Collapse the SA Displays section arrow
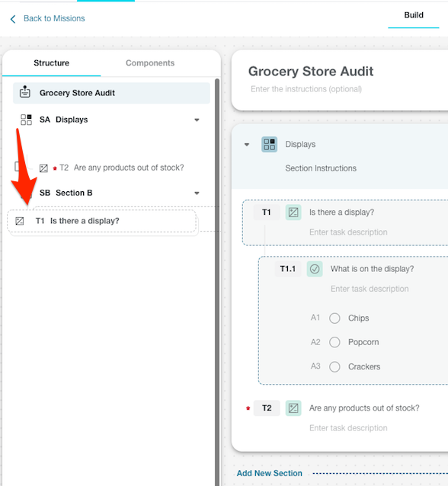The height and width of the screenshot is (486, 448). tap(197, 120)
